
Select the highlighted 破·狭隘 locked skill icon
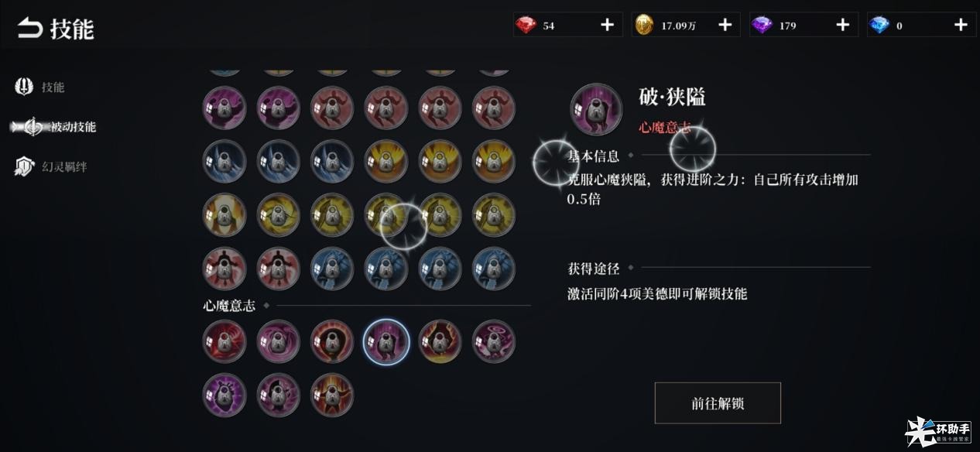click(x=385, y=341)
